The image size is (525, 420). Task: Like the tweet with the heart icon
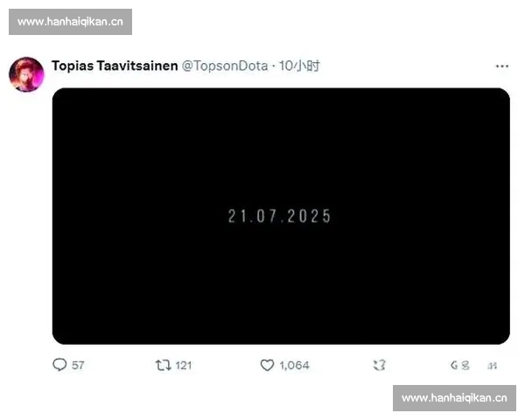267,365
